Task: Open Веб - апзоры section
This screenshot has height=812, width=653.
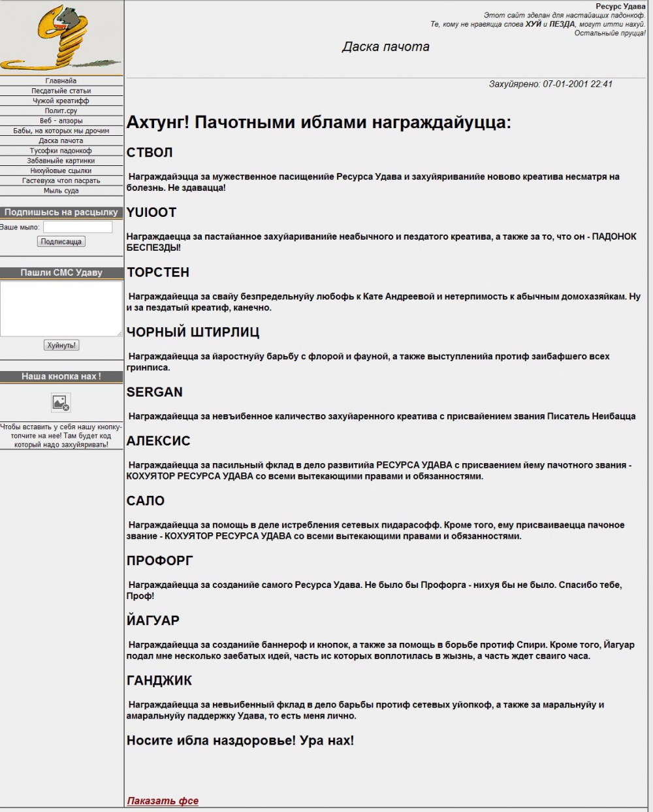Action: (x=61, y=121)
